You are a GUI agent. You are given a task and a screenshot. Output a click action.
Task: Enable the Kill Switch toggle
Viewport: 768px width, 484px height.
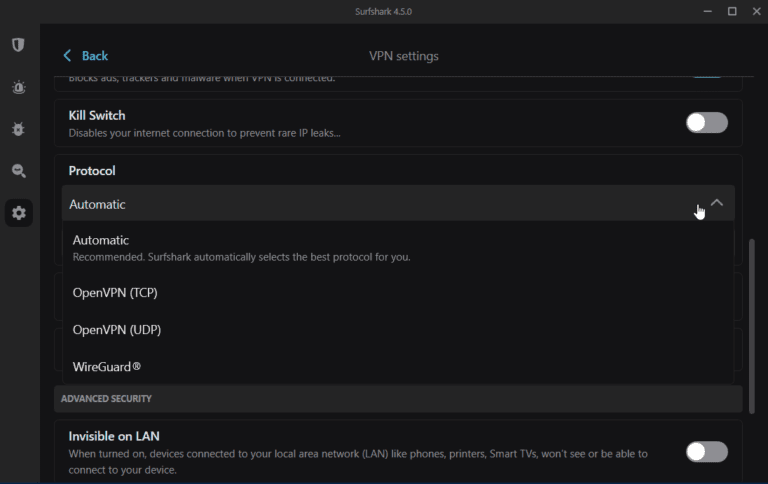pyautogui.click(x=706, y=123)
